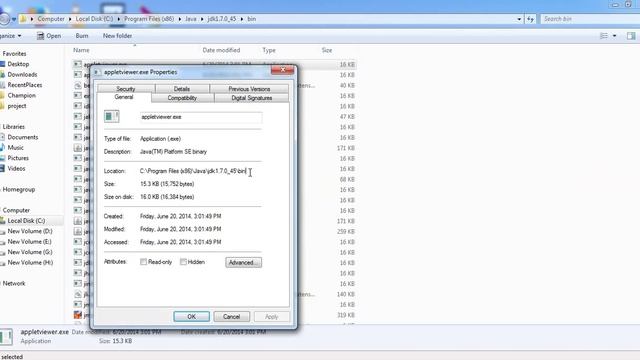This screenshot has height=360, width=640.
Task: Select Java in the address path
Action: pos(191,19)
